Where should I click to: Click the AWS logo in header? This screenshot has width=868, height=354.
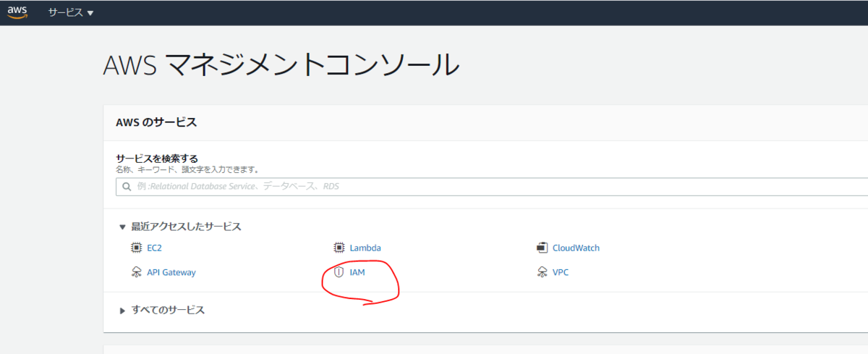point(17,13)
